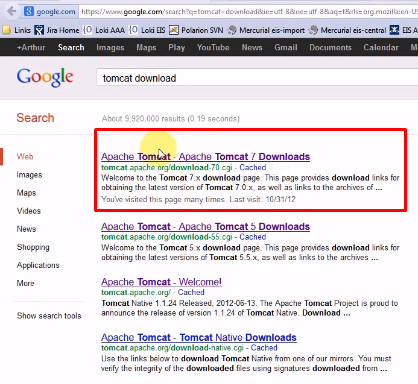Select Images in the top Google bar

pyautogui.click(x=110, y=47)
